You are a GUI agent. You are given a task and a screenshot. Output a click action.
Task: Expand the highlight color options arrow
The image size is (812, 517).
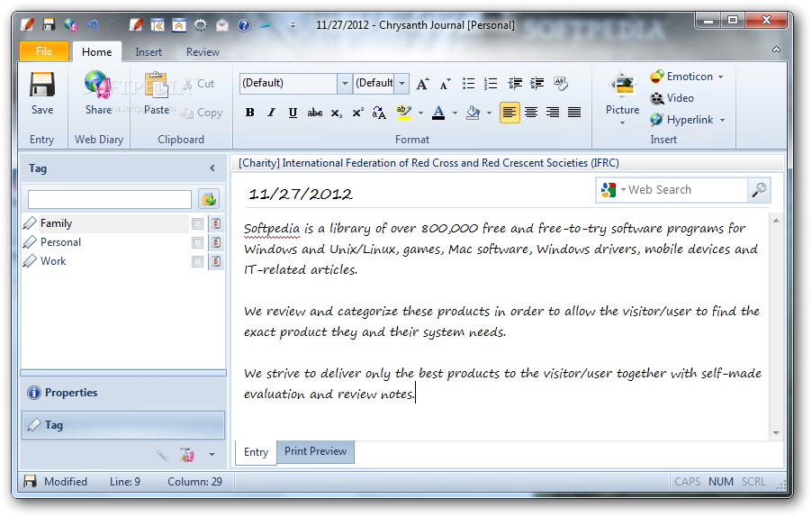420,113
